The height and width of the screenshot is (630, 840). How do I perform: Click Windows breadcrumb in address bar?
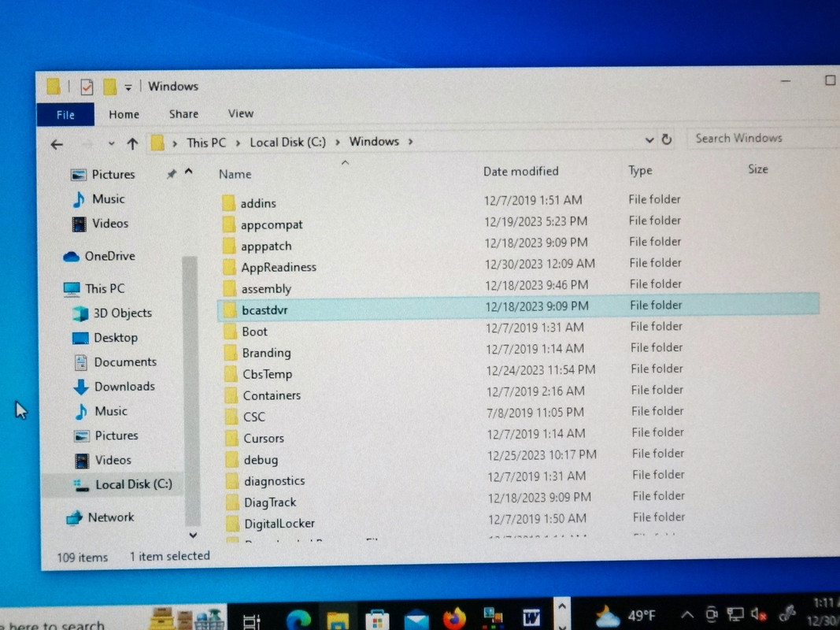(374, 142)
